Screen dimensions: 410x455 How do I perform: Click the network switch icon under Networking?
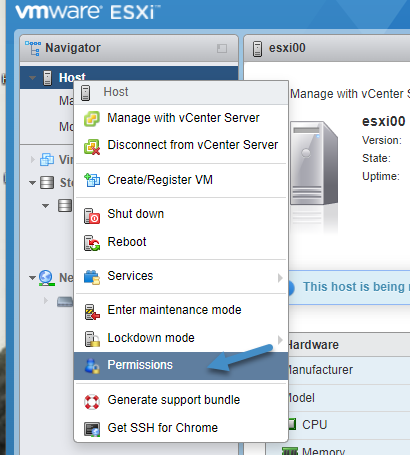click(65, 302)
